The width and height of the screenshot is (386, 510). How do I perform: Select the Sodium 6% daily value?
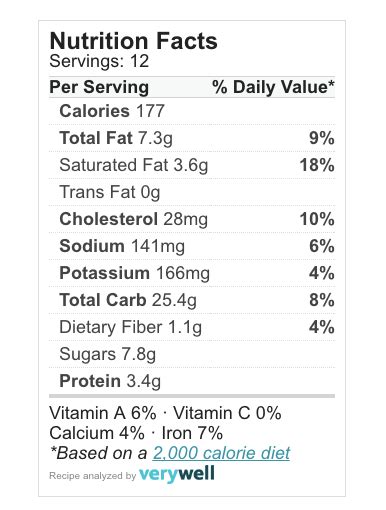point(322,246)
